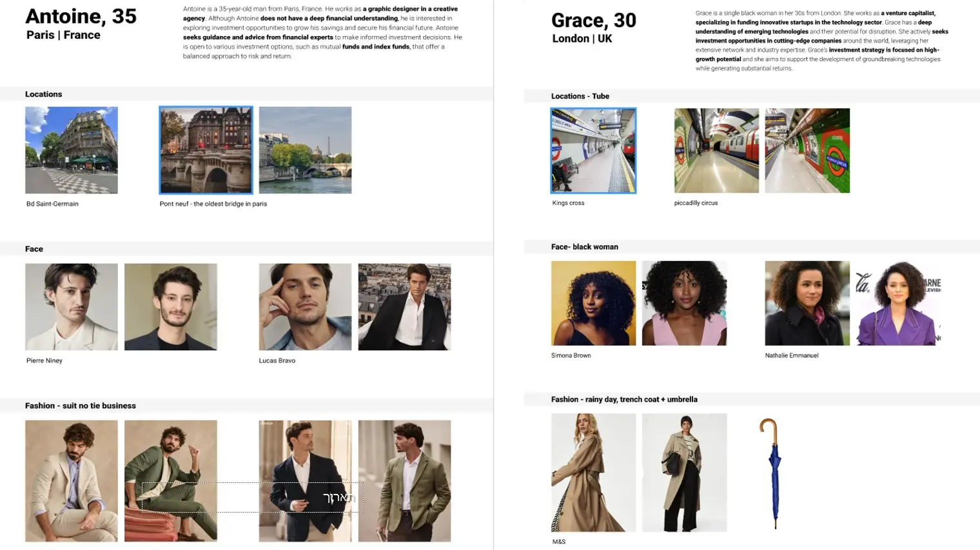Select the "London | UK" subtitle

coord(582,39)
